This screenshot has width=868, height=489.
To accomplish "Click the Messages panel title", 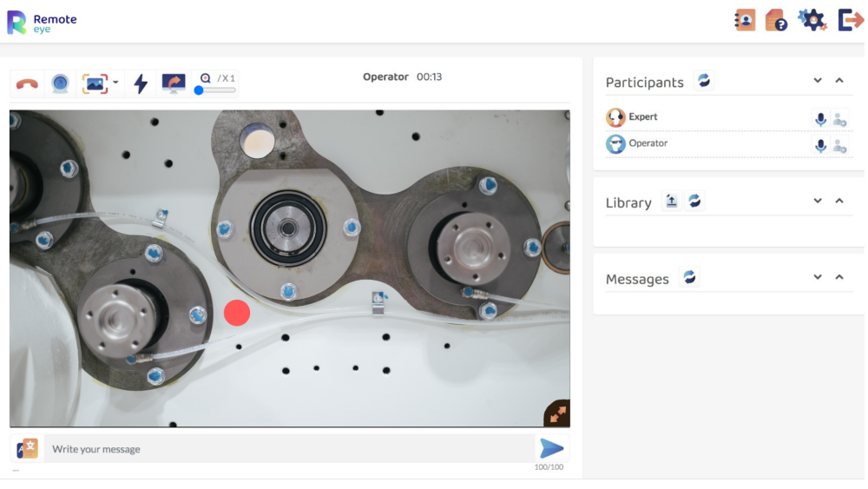I will coord(637,279).
